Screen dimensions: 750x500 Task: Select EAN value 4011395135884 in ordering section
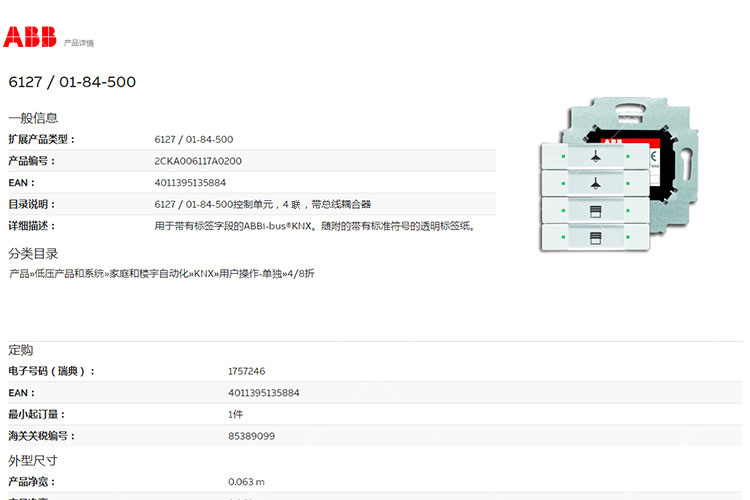coord(264,393)
